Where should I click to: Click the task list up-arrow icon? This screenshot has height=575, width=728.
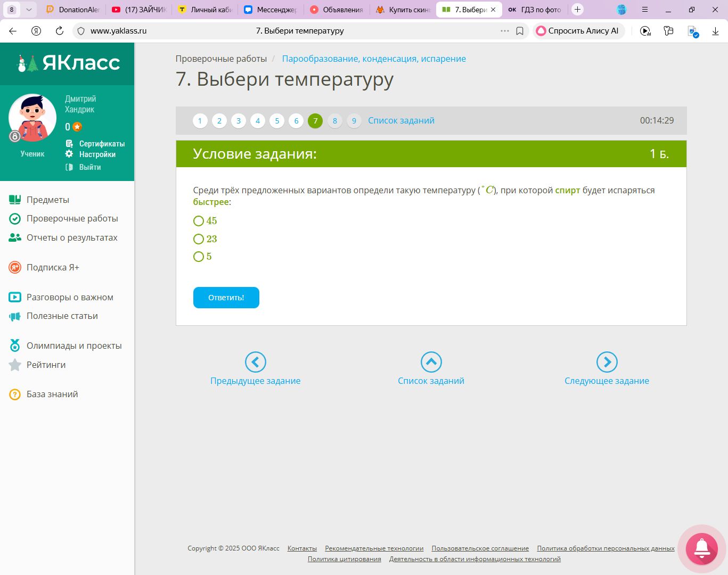(x=431, y=362)
